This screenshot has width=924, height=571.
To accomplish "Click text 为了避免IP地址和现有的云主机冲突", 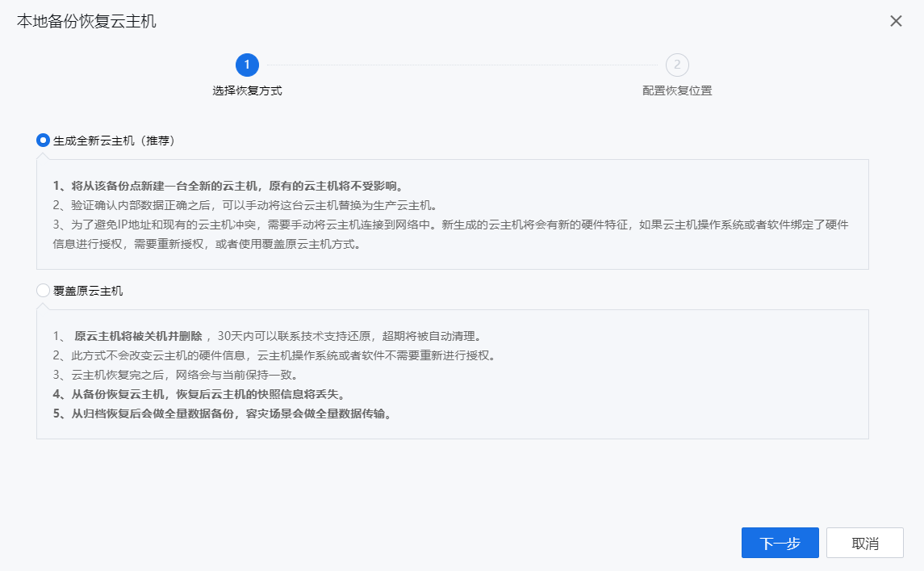I will (x=164, y=225).
